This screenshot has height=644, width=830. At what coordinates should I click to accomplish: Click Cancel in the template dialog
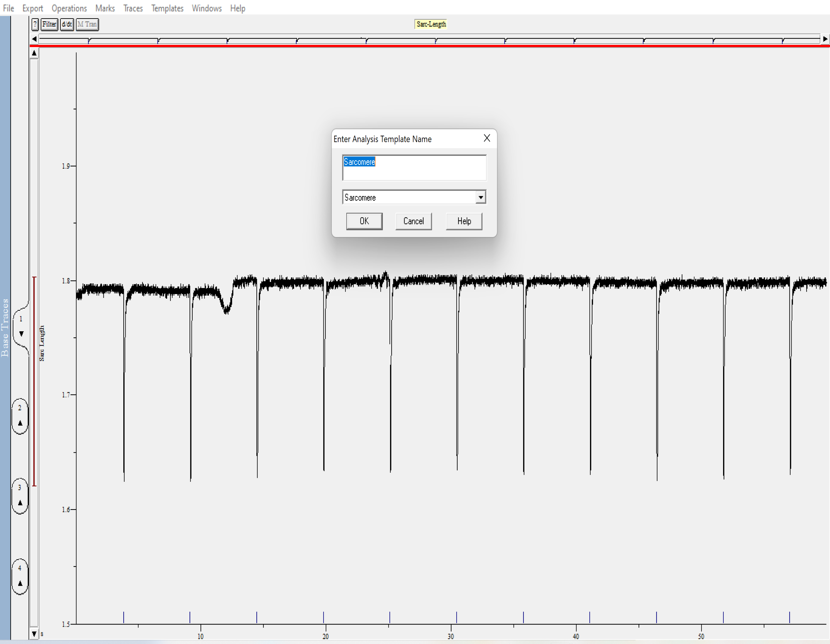point(414,221)
